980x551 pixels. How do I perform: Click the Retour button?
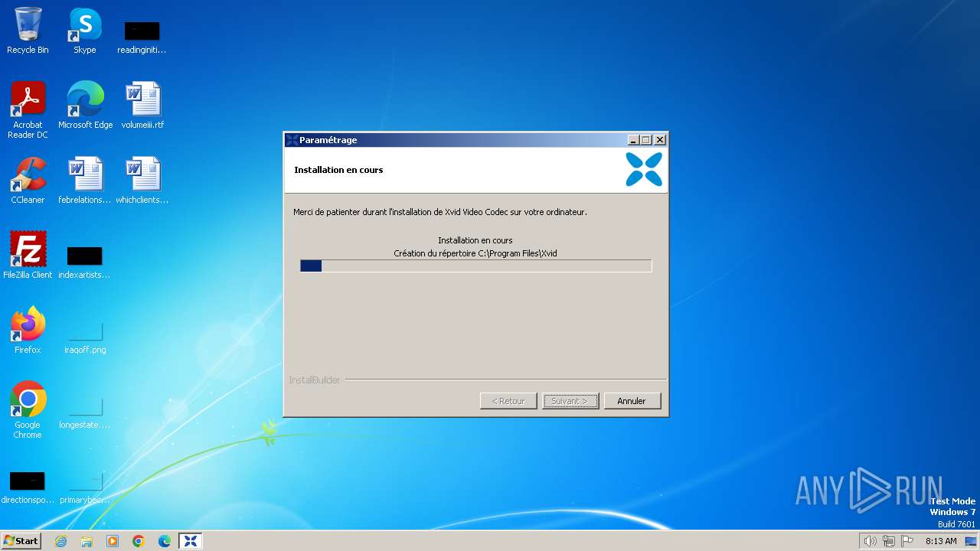[508, 401]
